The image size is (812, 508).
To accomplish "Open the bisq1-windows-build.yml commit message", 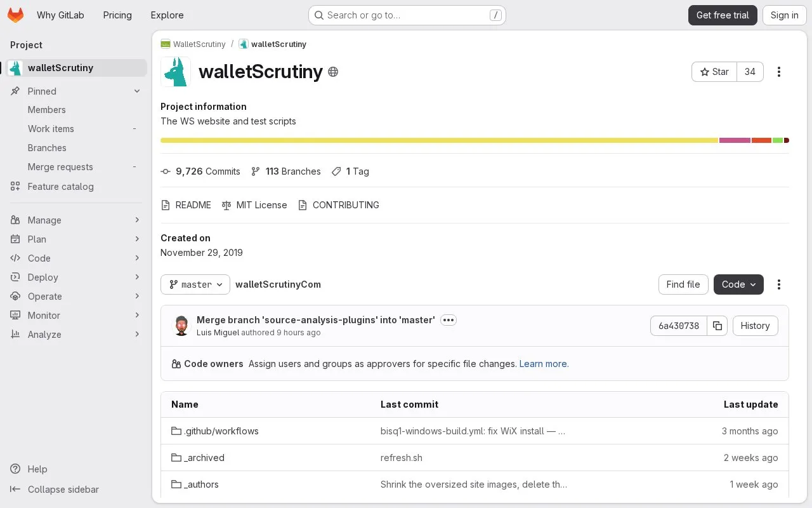I will click(x=473, y=431).
